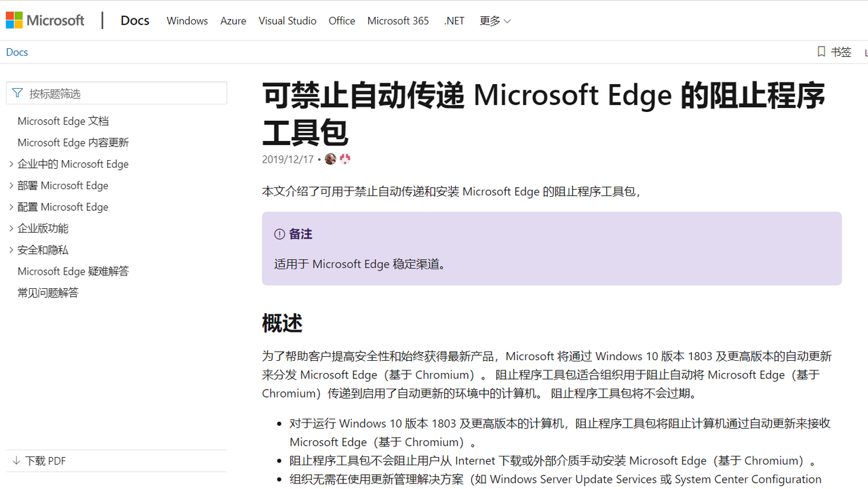This screenshot has height=489, width=868.
Task: Open the Azure menu item
Action: [x=233, y=20]
